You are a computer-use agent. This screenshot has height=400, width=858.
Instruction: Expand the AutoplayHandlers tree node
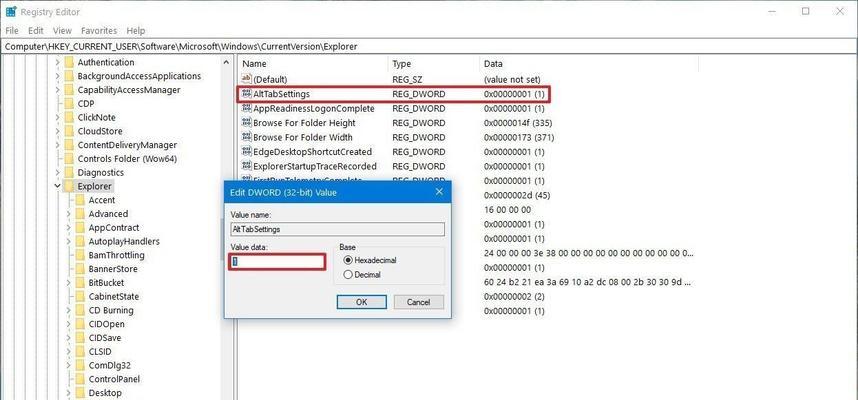[68, 241]
